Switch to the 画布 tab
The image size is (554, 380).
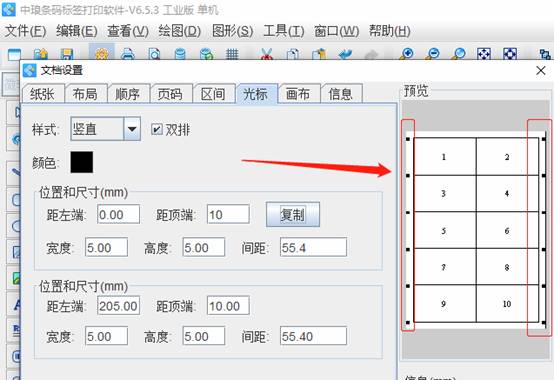tap(298, 94)
